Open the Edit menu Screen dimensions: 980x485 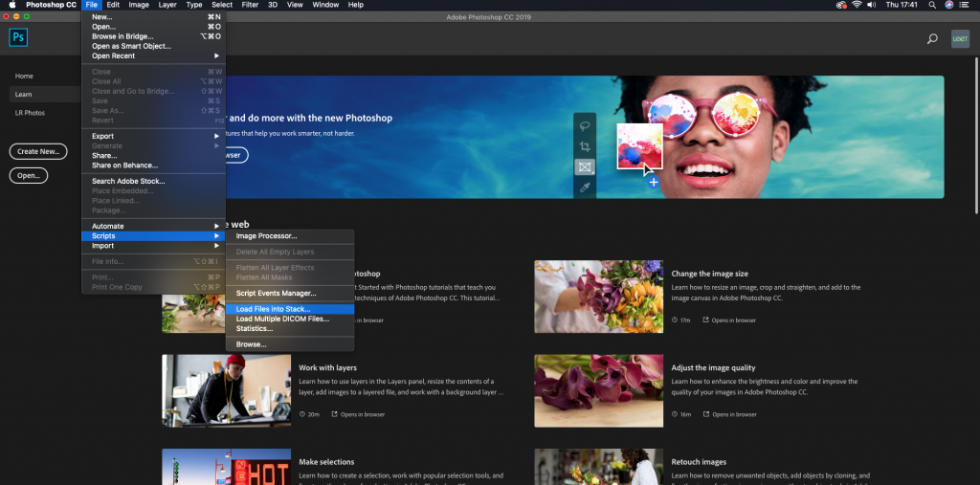click(x=113, y=5)
